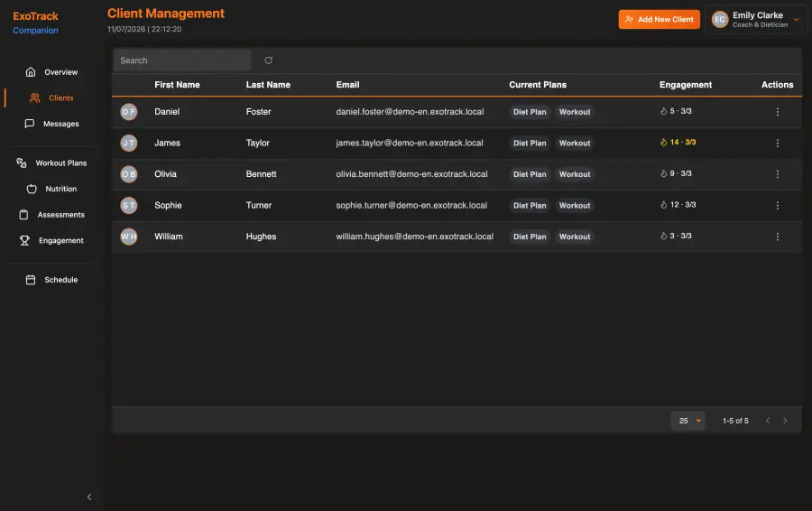Click the Engagement trophy icon
Screen dimensions: 812x511
click(x=24, y=240)
